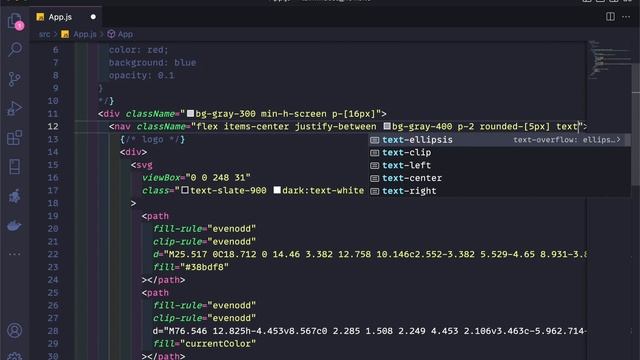Open the Source Control view
This screenshot has height=360, width=640.
(15, 79)
